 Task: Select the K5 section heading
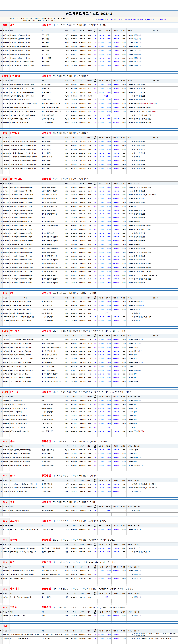[11, 293]
